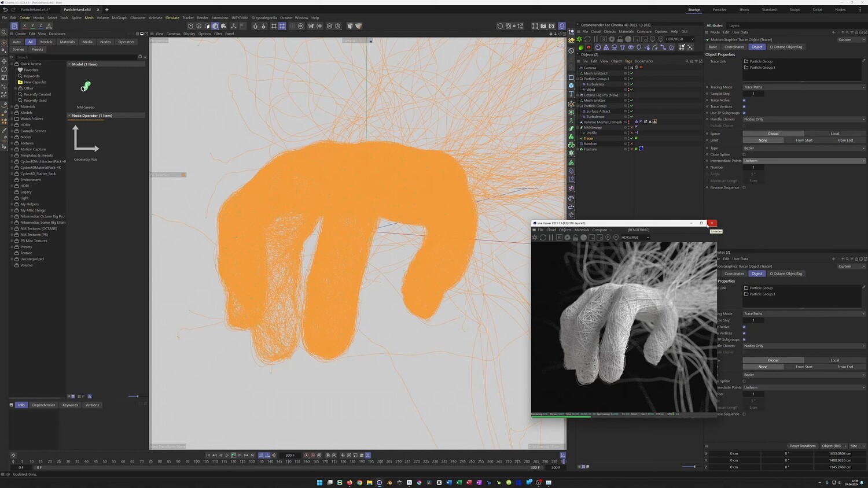Toggle the Y axis lock

[x=32, y=26]
